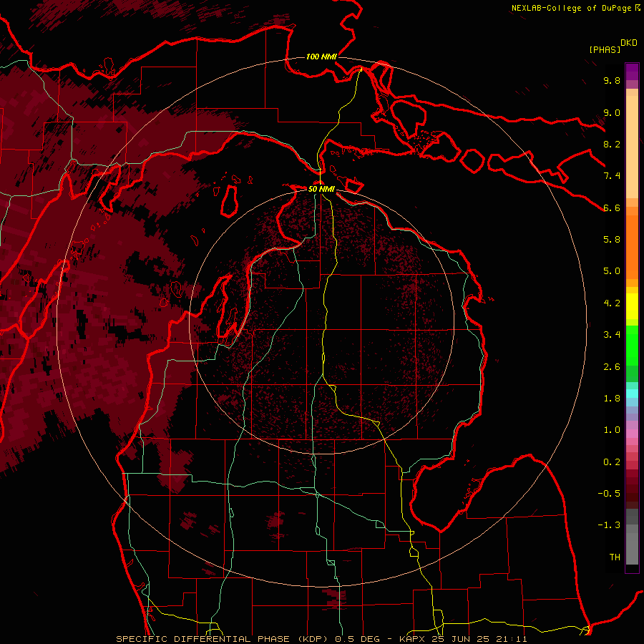Click the 6.6 scale value
The image size is (644, 644).
(612, 208)
